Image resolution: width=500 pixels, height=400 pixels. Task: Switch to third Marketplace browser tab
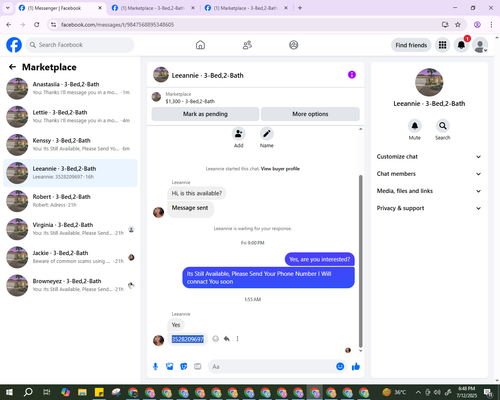point(245,8)
